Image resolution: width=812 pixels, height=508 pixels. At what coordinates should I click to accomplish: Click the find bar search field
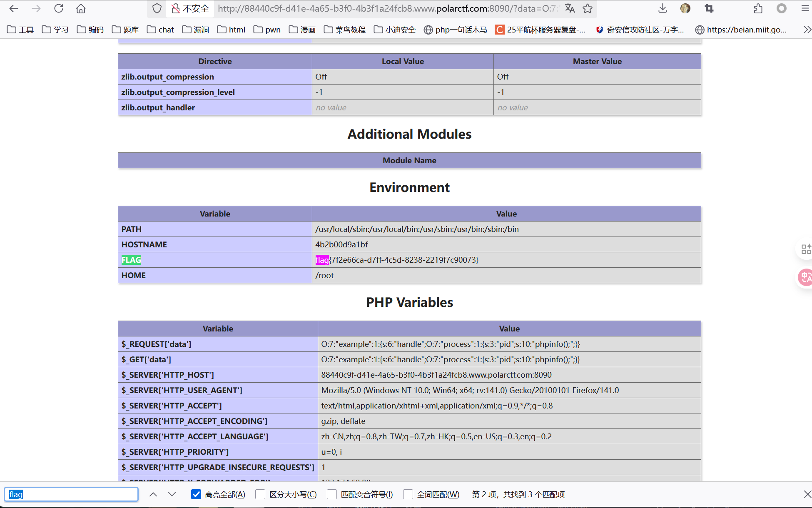71,494
